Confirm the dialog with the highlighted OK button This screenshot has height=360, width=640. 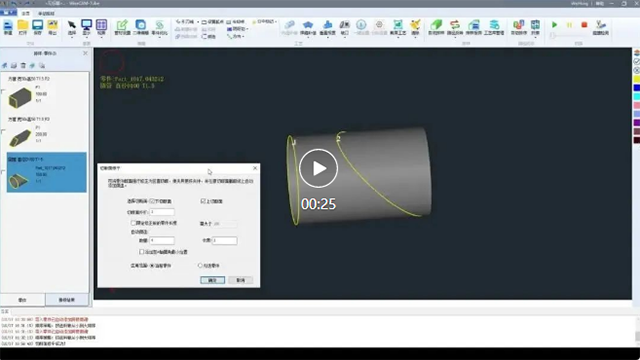(212, 280)
